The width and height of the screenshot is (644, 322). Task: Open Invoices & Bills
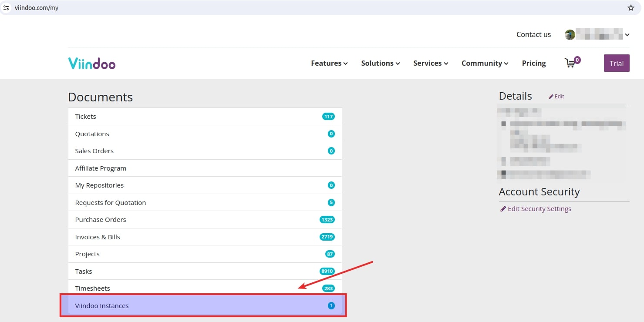(x=205, y=237)
